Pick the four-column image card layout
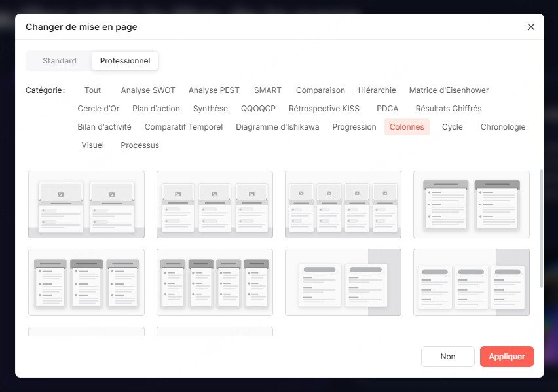 tap(343, 205)
